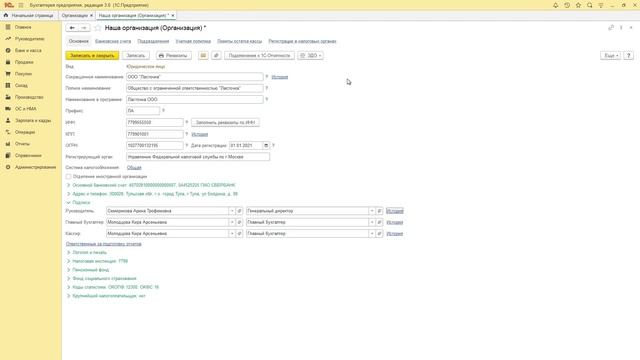640x360 pixels.
Task: Navigate forward with the right arrow
Action: click(x=84, y=28)
